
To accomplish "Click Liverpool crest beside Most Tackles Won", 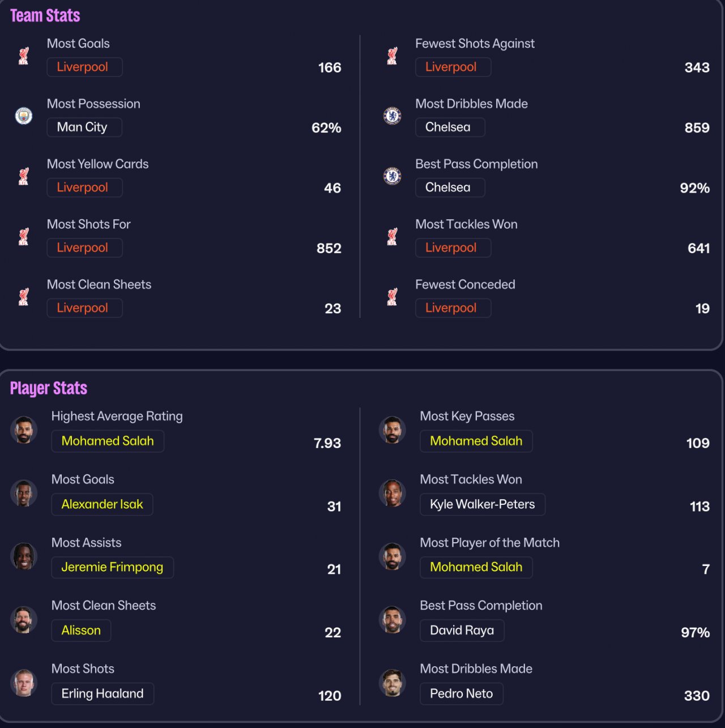I will [x=392, y=236].
